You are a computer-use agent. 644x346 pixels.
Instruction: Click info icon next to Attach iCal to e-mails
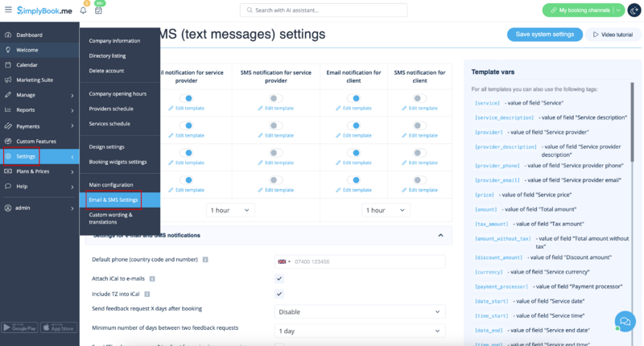(x=152, y=278)
